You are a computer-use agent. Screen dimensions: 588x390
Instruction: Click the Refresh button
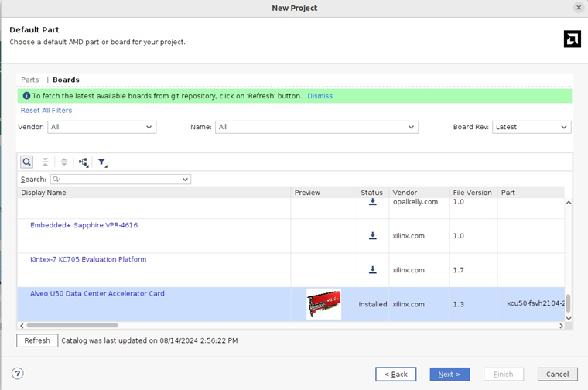pyautogui.click(x=37, y=340)
